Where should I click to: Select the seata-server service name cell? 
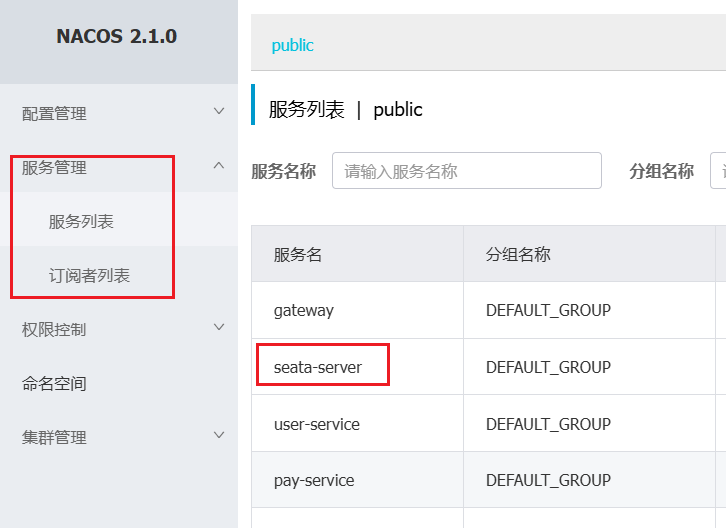[x=357, y=367]
